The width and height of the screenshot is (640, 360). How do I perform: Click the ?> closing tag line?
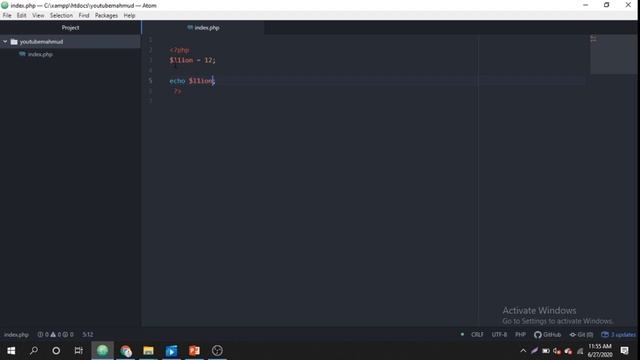(177, 91)
